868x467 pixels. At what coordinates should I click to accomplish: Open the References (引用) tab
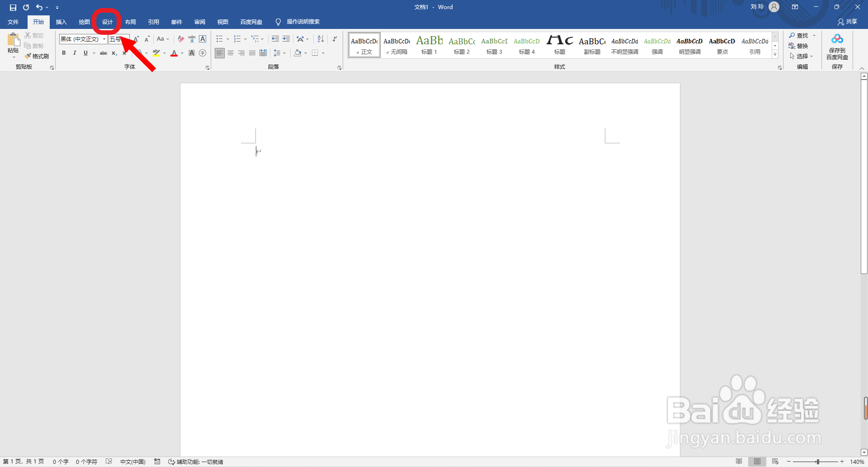click(x=153, y=22)
